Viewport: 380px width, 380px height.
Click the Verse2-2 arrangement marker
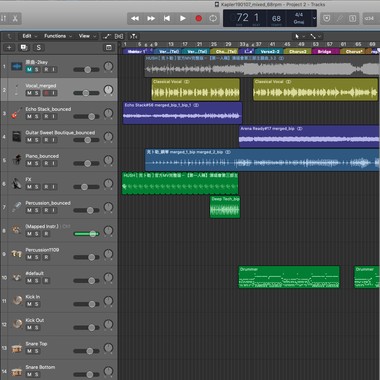tap(269, 52)
